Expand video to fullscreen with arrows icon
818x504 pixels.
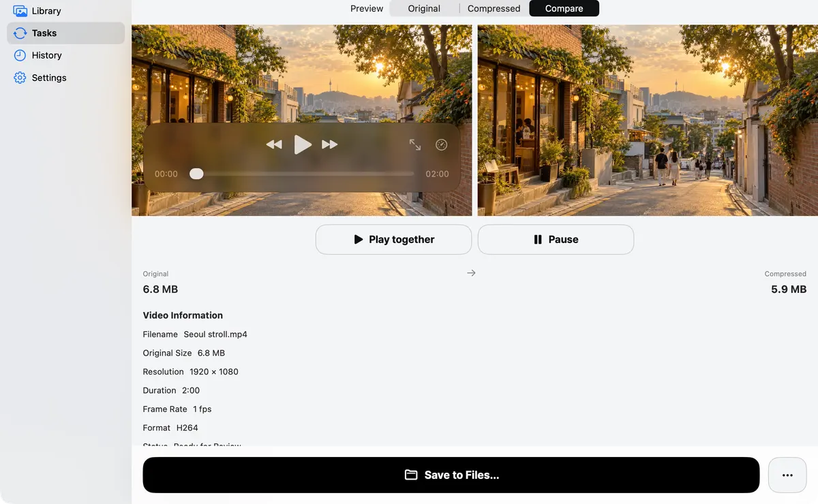click(x=415, y=144)
